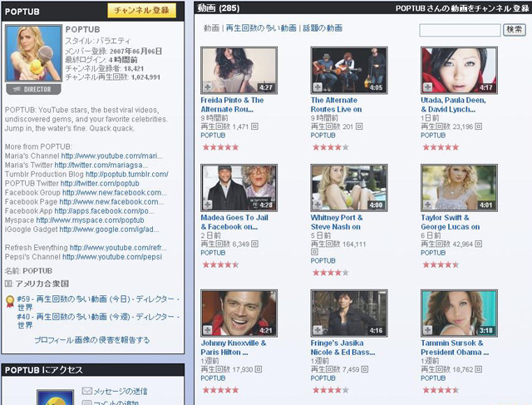Open myspace.com/poptub link
532x405 pixels.
(x=90, y=220)
